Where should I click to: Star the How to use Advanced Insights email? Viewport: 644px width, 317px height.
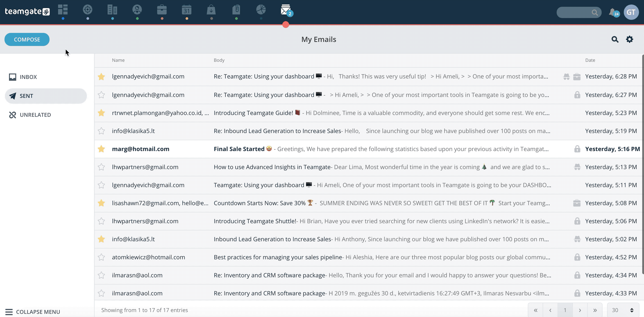[101, 167]
